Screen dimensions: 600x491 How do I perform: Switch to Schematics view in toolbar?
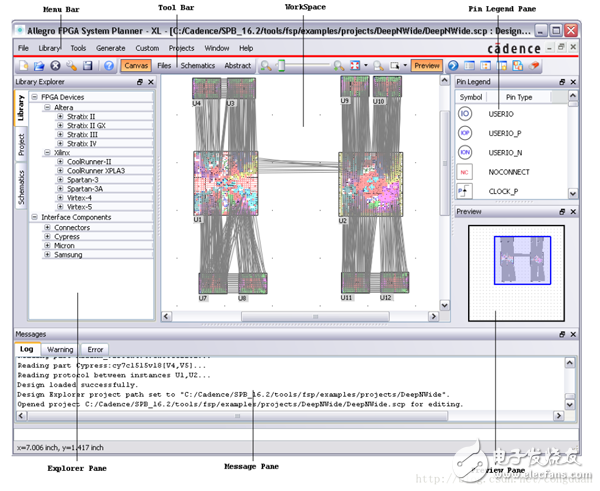(x=198, y=65)
